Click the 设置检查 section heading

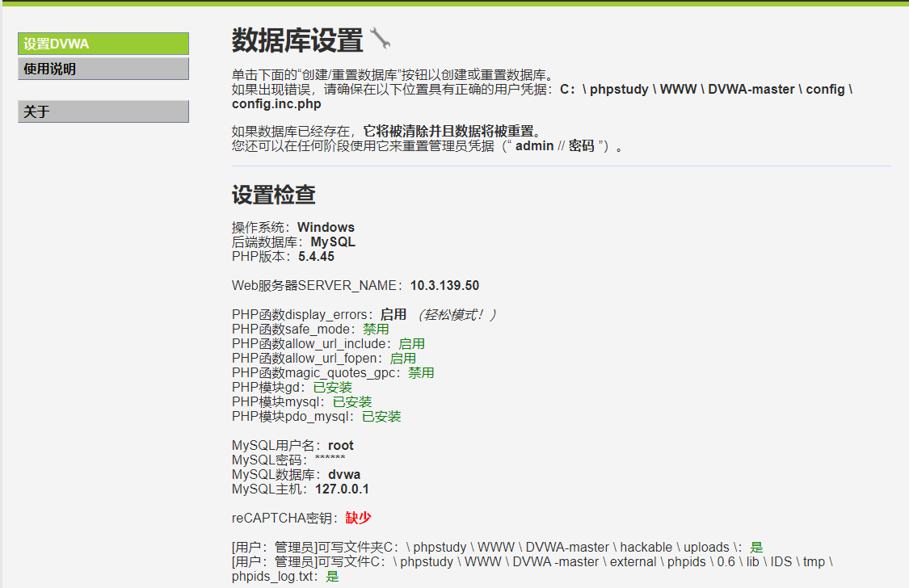pyautogui.click(x=274, y=195)
